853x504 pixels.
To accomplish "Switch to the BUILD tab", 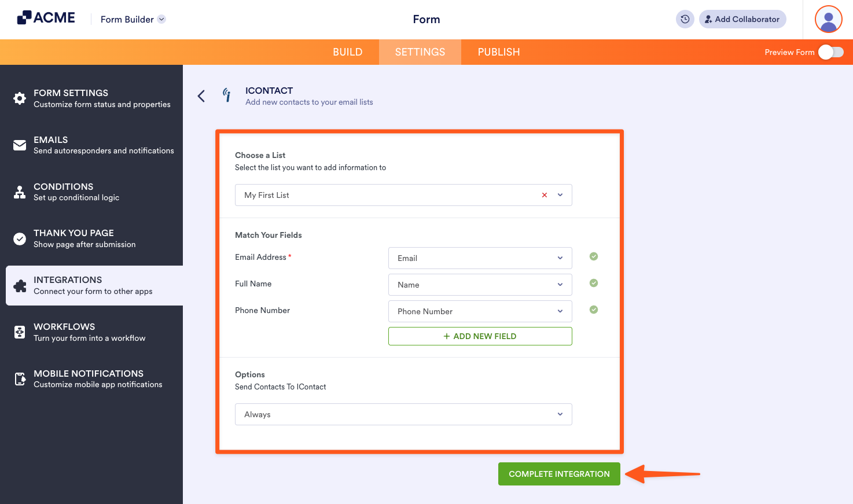I will tap(347, 51).
